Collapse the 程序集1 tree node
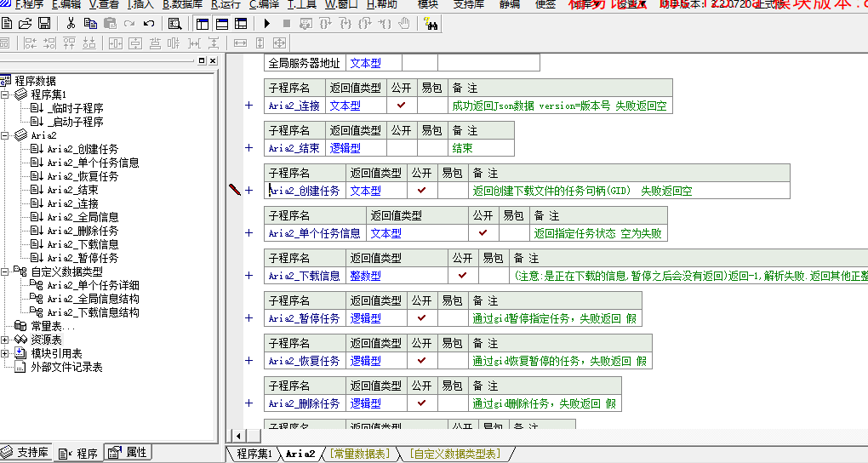This screenshot has height=463, width=868. (5, 94)
